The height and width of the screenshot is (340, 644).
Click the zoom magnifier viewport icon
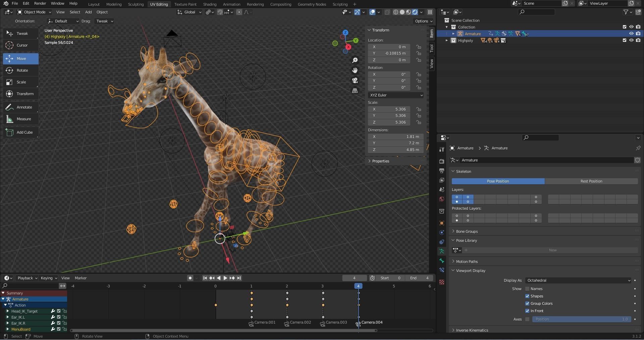(x=355, y=60)
